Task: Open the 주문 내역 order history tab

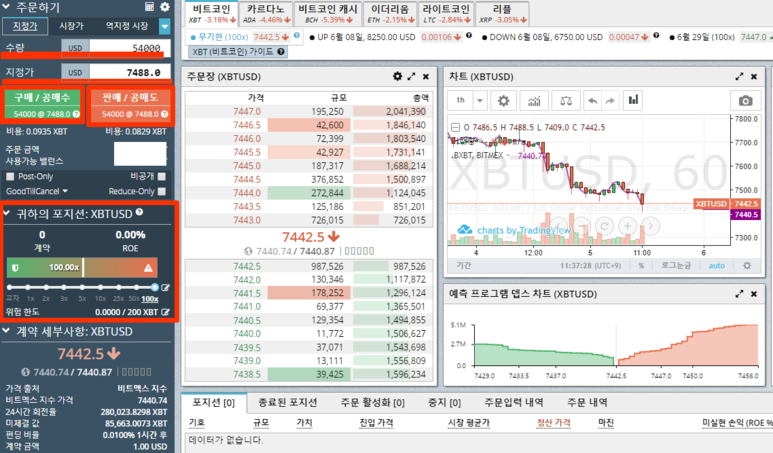Action: coord(587,402)
